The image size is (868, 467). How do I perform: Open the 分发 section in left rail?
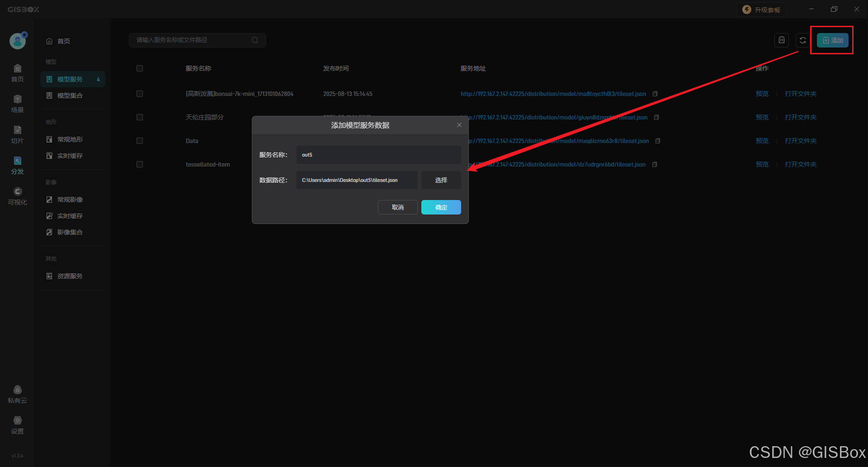[17, 166]
